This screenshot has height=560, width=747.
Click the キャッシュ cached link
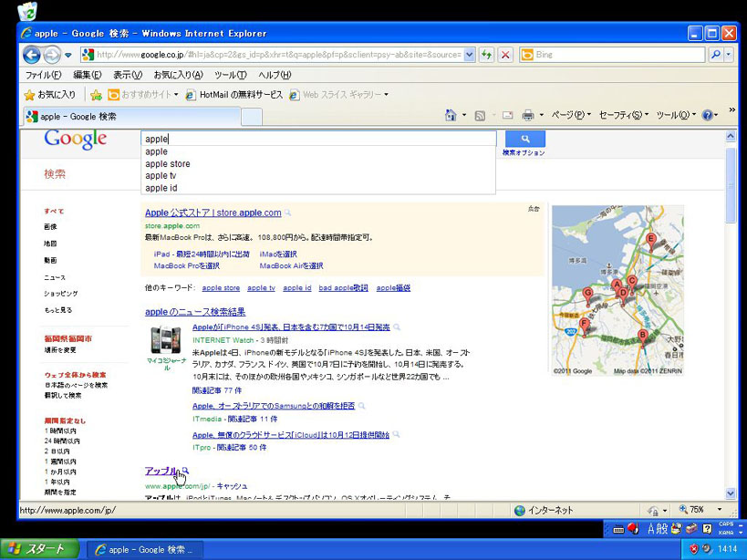click(232, 486)
